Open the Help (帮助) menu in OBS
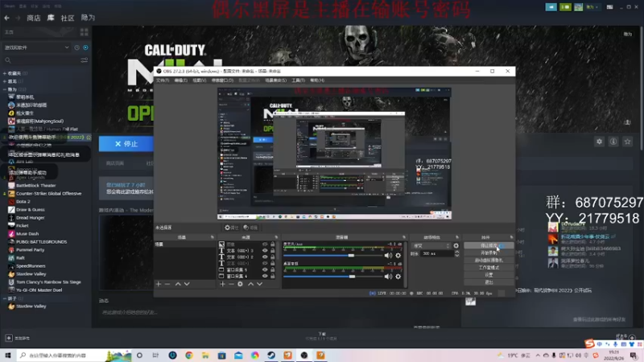This screenshot has height=362, width=644. (317, 80)
